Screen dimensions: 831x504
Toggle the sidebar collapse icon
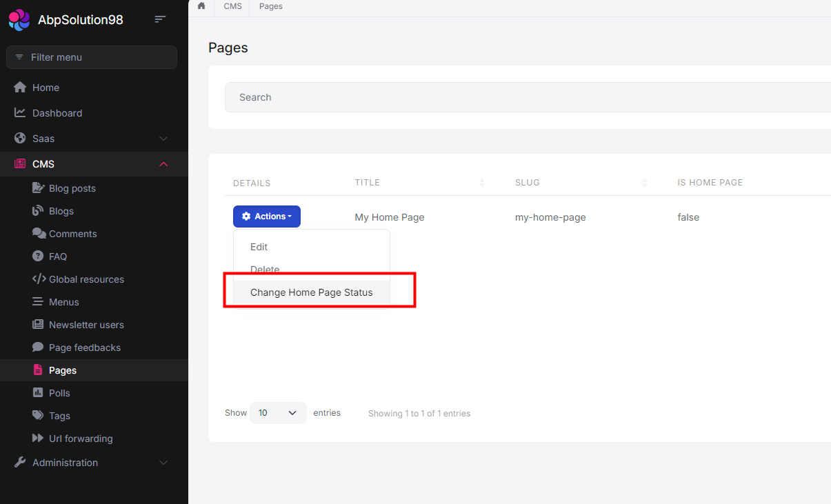(160, 19)
